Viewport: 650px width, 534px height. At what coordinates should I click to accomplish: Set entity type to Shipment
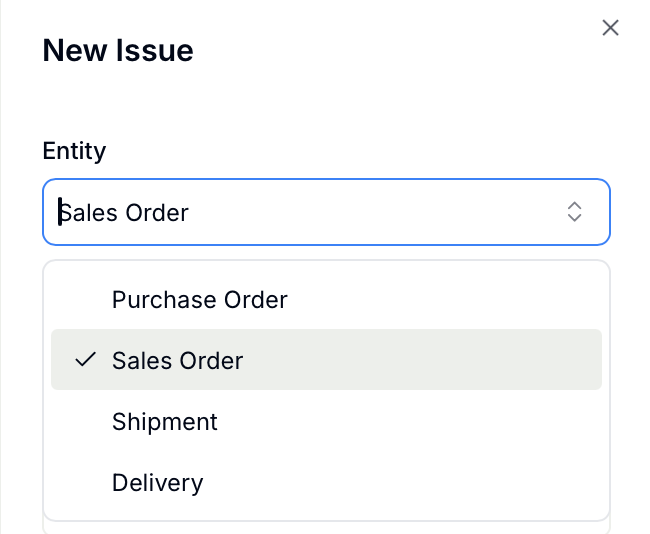(x=326, y=421)
